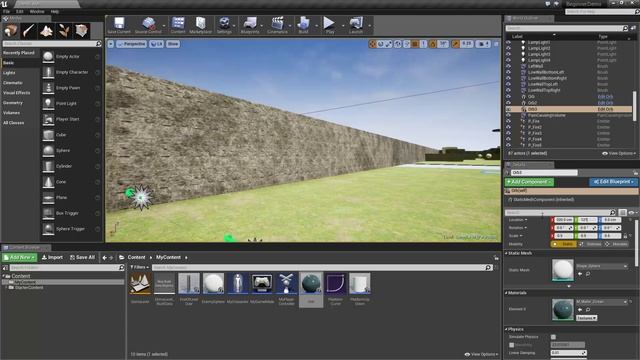Select the Player Start icon

click(x=48, y=119)
